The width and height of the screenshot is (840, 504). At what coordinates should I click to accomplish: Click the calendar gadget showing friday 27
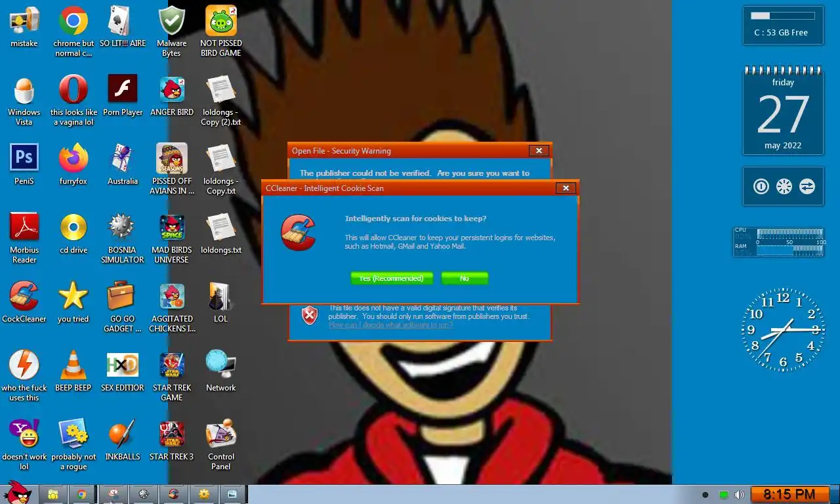click(x=783, y=110)
